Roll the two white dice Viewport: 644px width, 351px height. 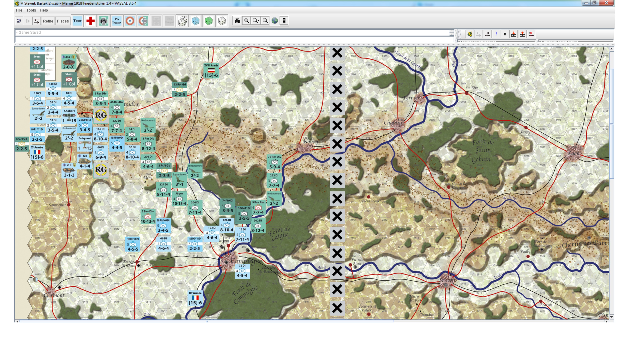[183, 21]
